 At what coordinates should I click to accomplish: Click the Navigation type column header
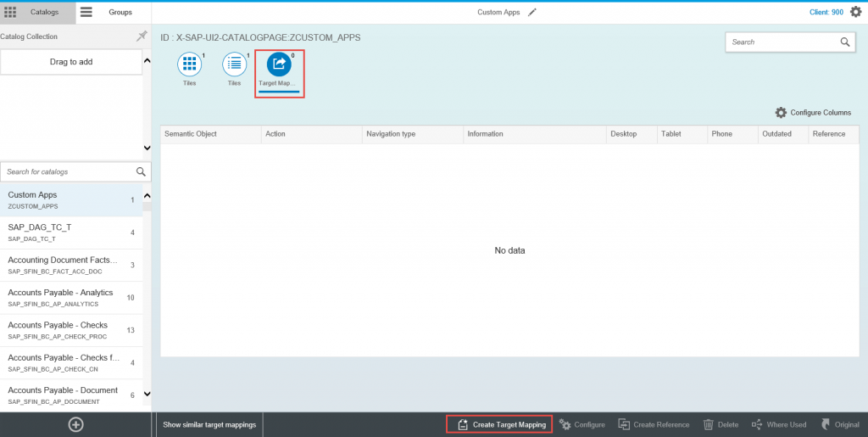pos(413,134)
